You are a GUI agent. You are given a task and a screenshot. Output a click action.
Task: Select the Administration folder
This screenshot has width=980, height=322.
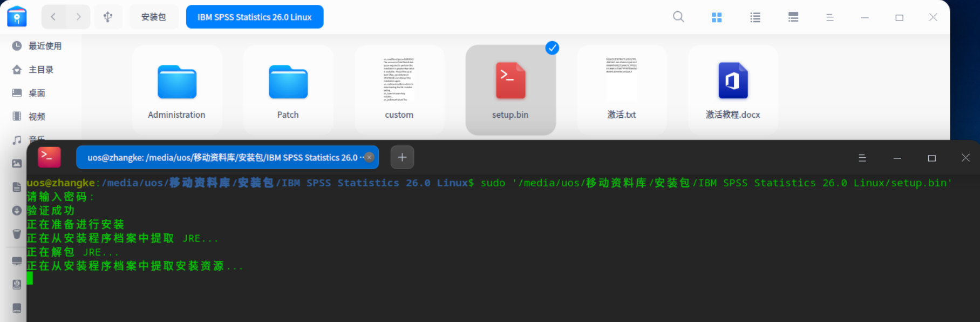coord(177,90)
